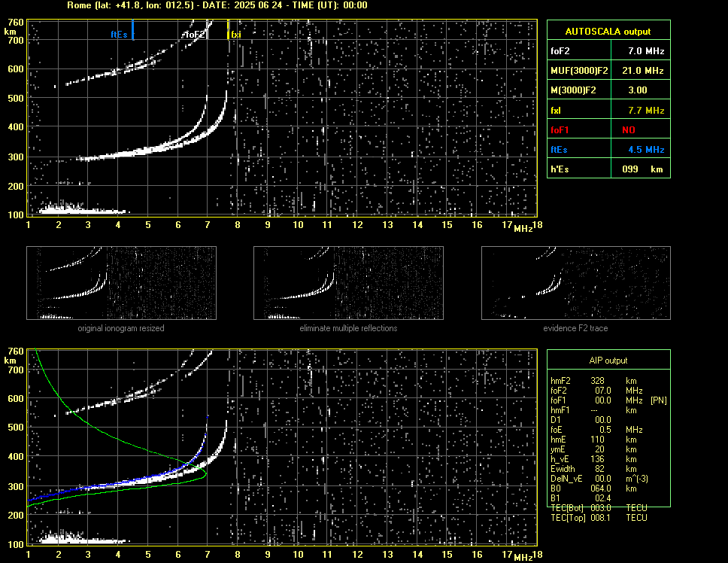Select the AIP output header
This screenshot has height=563, width=728.
coord(608,361)
